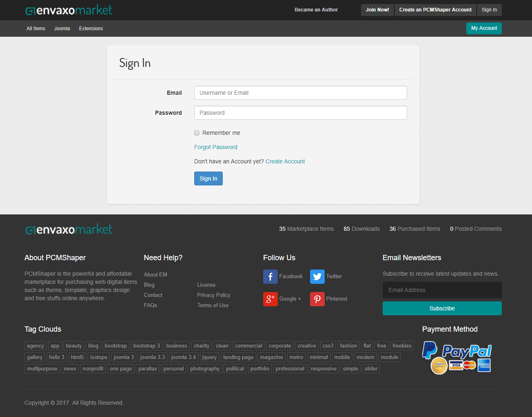Select the gallery tag
The width and height of the screenshot is (532, 417).
point(35,357)
